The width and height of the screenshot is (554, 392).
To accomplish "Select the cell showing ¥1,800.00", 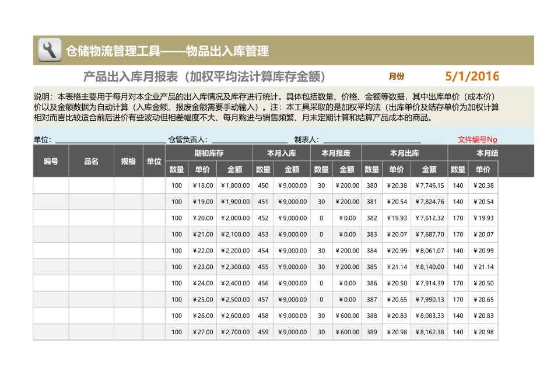I will [x=235, y=185].
